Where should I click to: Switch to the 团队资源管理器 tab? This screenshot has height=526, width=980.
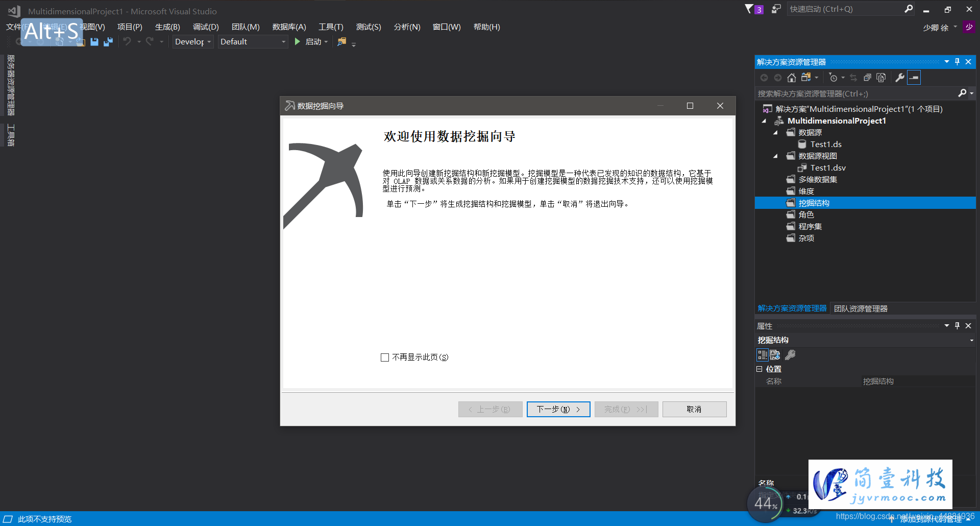click(861, 308)
